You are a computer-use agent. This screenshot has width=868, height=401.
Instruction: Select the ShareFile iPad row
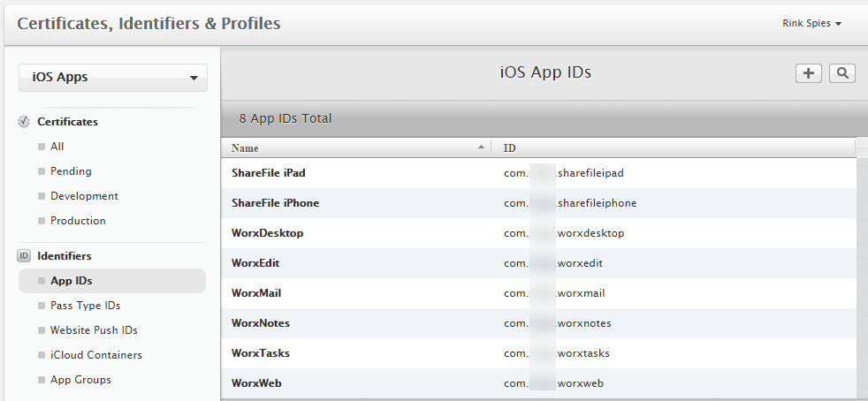pyautogui.click(x=538, y=173)
